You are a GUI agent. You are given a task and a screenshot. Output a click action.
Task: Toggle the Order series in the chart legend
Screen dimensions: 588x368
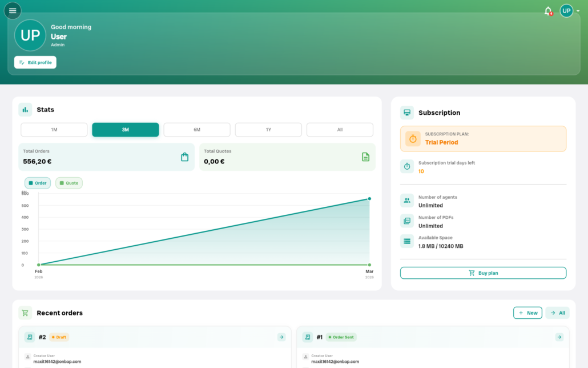(x=37, y=183)
